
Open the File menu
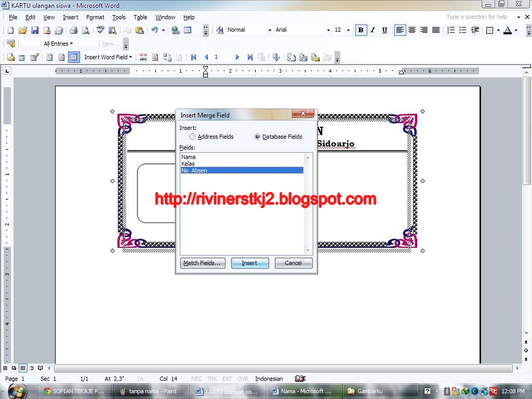[13, 17]
